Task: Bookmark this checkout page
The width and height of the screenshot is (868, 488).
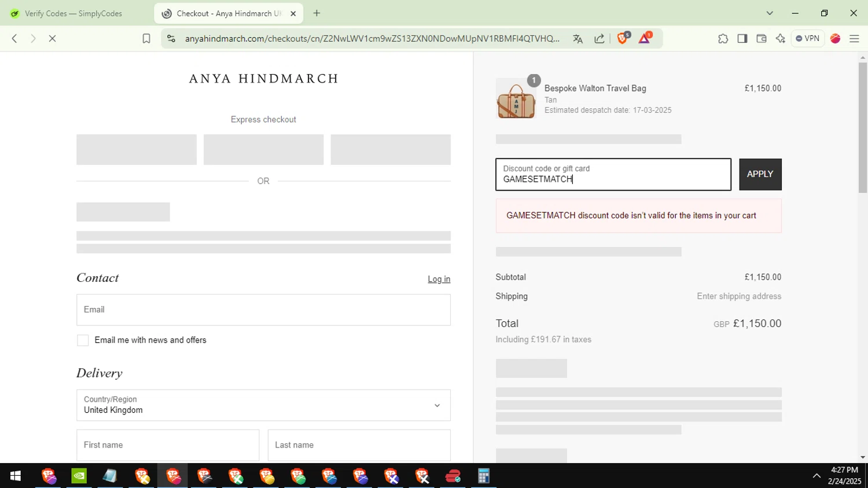Action: (x=146, y=39)
